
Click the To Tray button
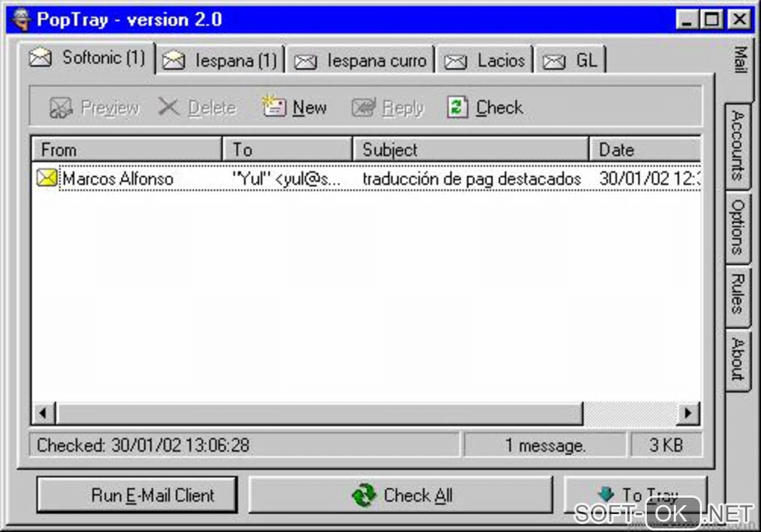[636, 495]
